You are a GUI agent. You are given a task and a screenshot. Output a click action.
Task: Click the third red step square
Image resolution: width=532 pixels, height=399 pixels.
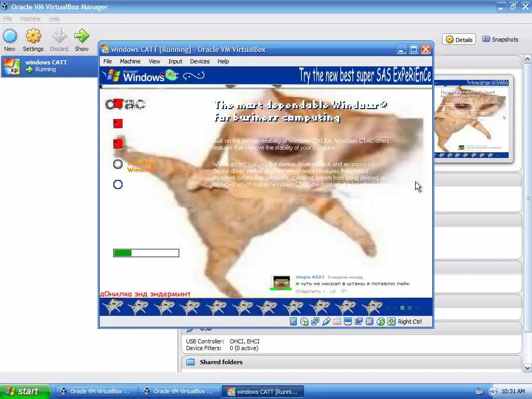point(118,143)
